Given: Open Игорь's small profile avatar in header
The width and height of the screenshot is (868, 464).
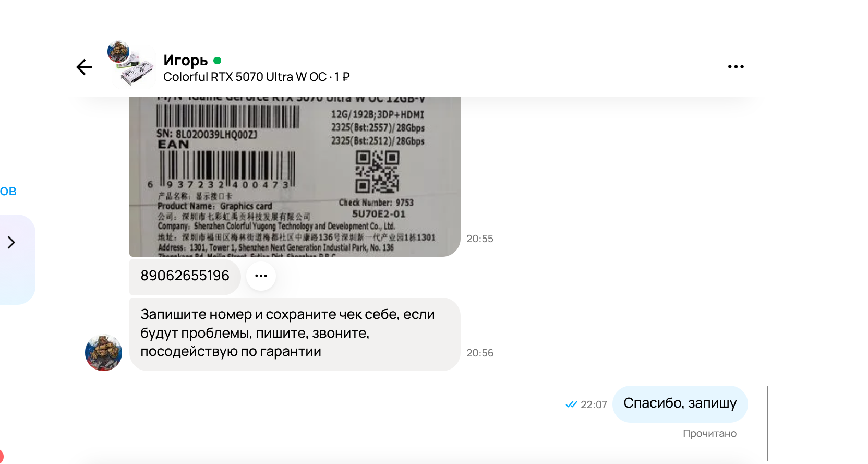Looking at the screenshot, I should click(x=118, y=52).
